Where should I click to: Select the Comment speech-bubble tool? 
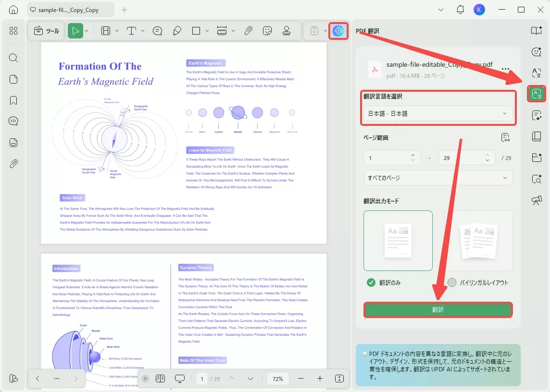[x=157, y=30]
